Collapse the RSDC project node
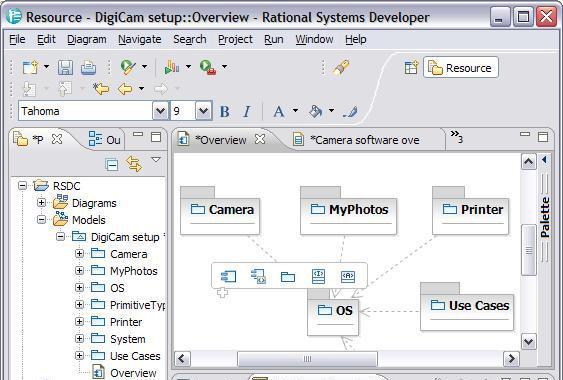The width and height of the screenshot is (563, 380). coord(23,186)
